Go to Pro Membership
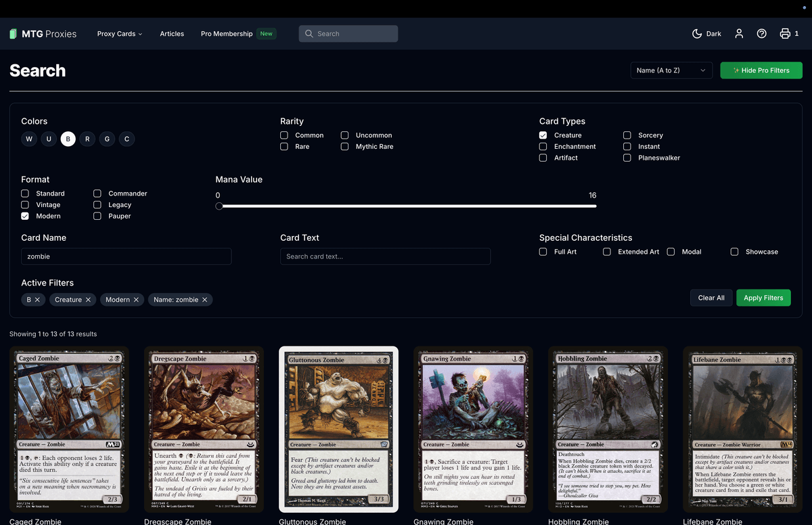812x525 pixels. point(226,33)
